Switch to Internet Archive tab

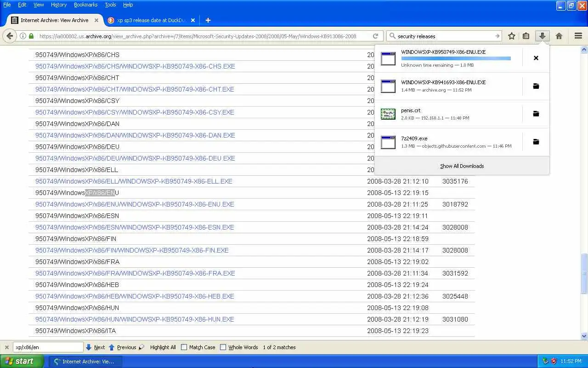pyautogui.click(x=55, y=20)
